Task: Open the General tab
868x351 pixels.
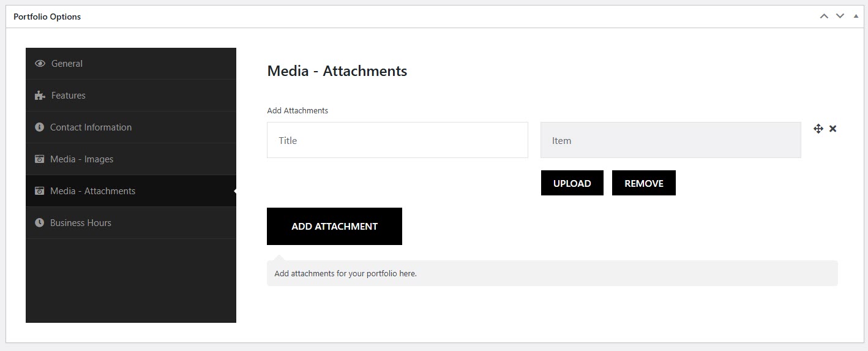Action: [67, 64]
